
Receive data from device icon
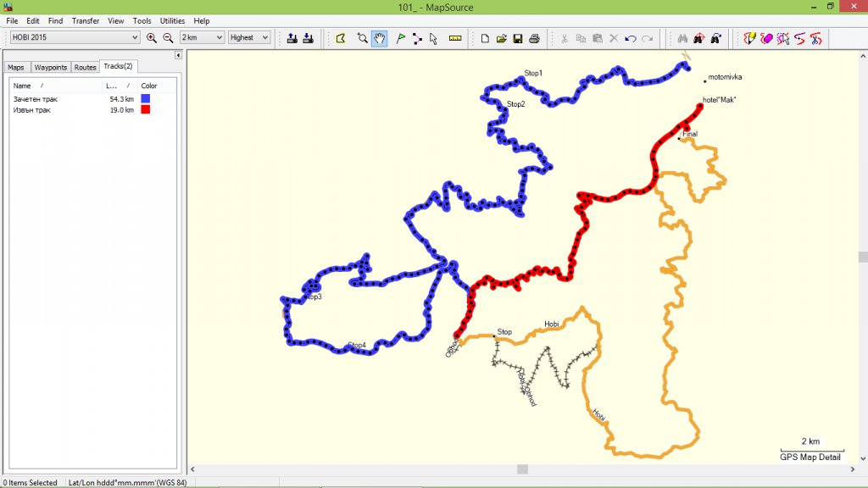click(x=309, y=38)
